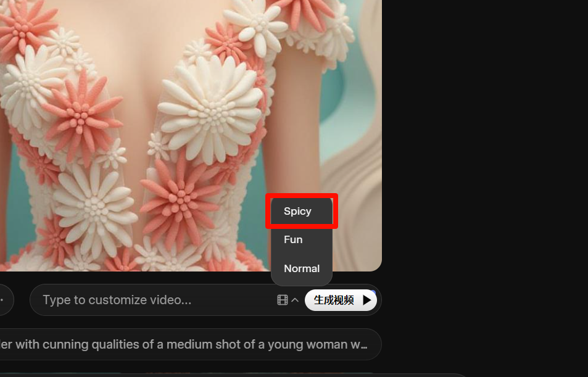Image resolution: width=588 pixels, height=377 pixels.
Task: Click the coral pink flower in the image
Action: [80, 114]
